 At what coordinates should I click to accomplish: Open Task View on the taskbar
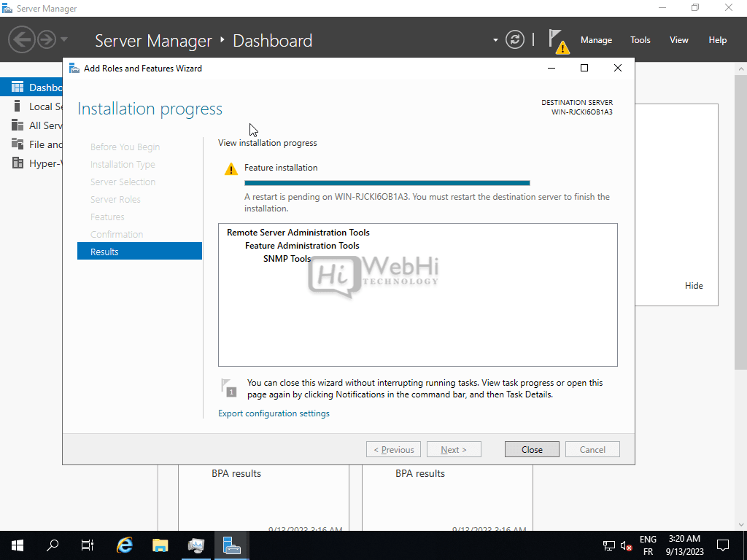pyautogui.click(x=88, y=545)
